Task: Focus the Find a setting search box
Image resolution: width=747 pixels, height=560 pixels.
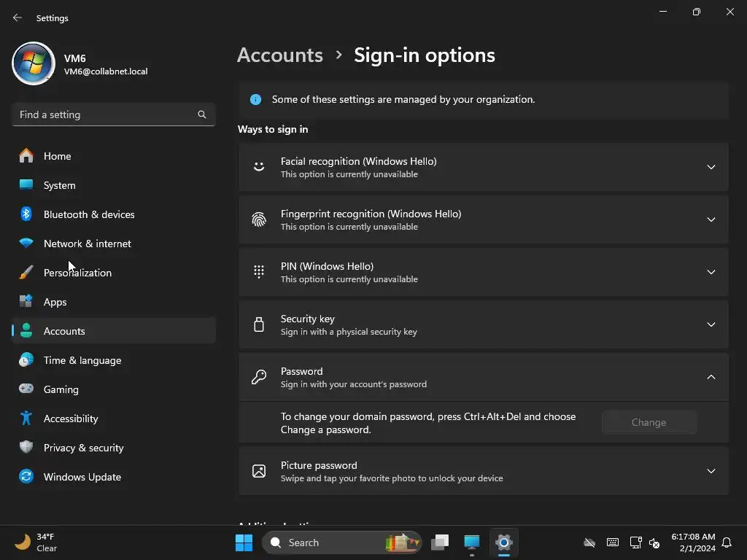Action: (113, 114)
